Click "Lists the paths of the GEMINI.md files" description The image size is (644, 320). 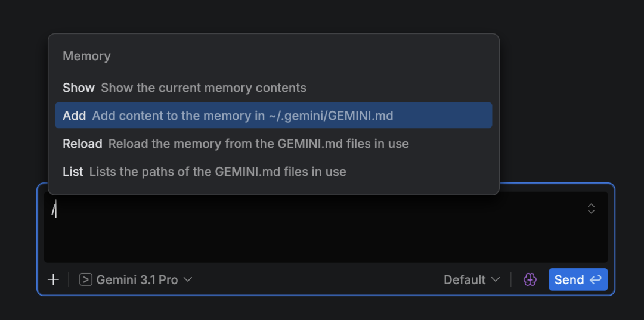click(218, 172)
